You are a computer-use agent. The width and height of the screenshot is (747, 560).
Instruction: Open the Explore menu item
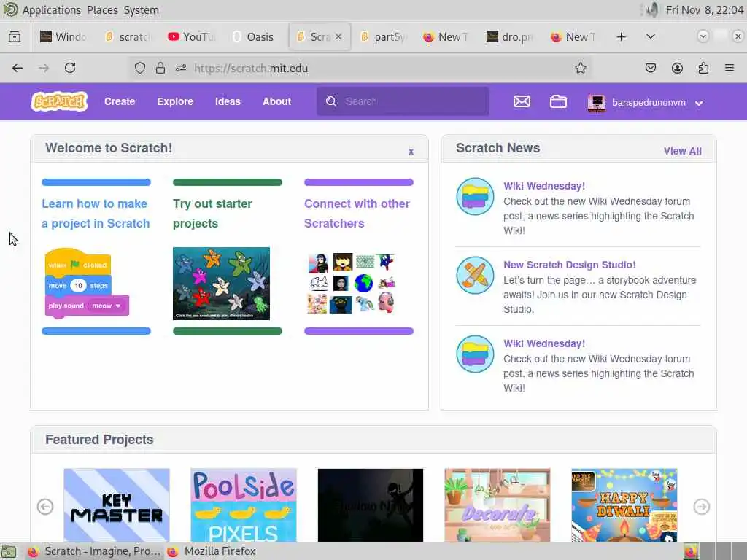(x=175, y=101)
